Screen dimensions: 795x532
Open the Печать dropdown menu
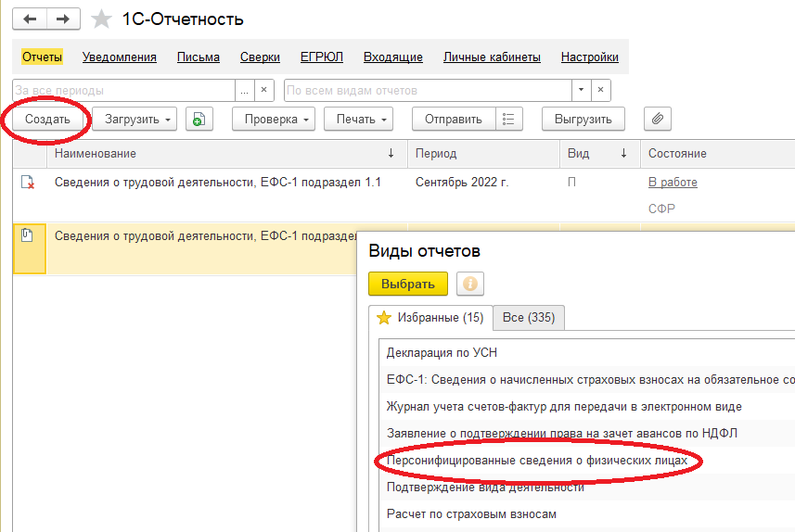click(x=358, y=119)
